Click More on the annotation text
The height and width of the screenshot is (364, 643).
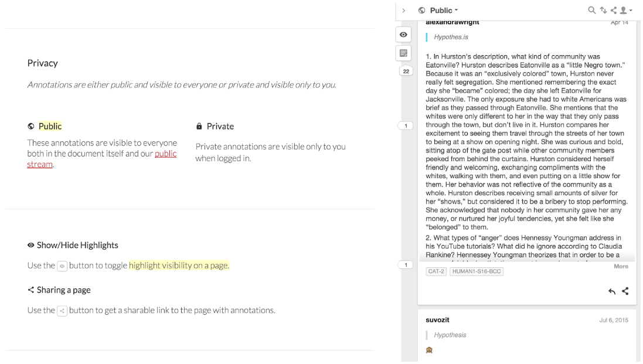(x=621, y=266)
